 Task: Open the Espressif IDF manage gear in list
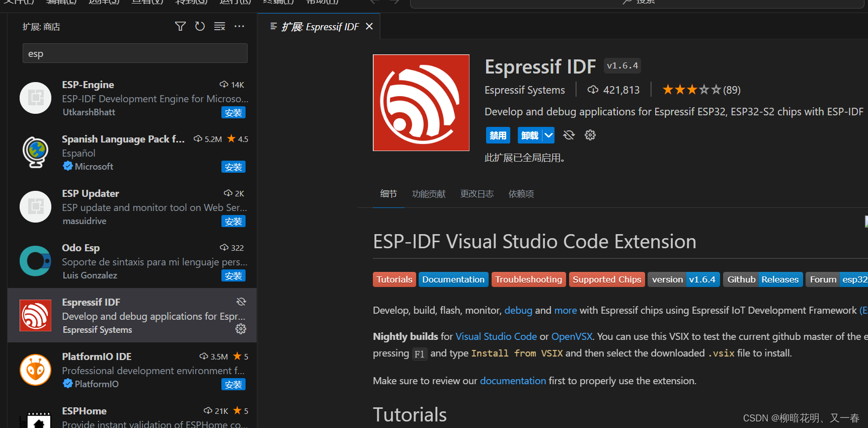point(241,329)
